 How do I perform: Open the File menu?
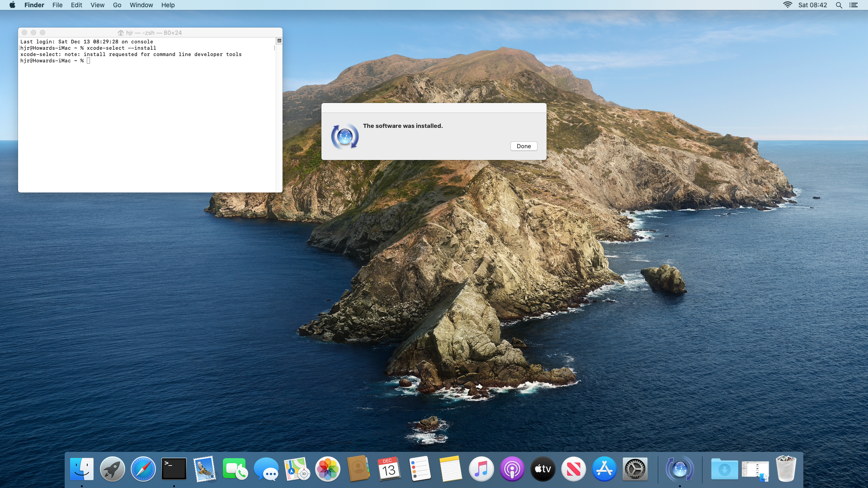click(x=57, y=5)
